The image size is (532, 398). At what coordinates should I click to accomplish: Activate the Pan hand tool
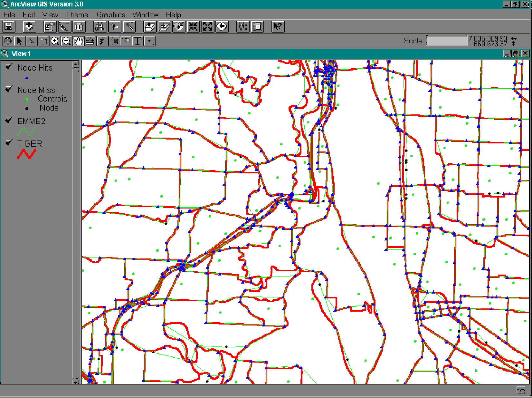(x=79, y=41)
